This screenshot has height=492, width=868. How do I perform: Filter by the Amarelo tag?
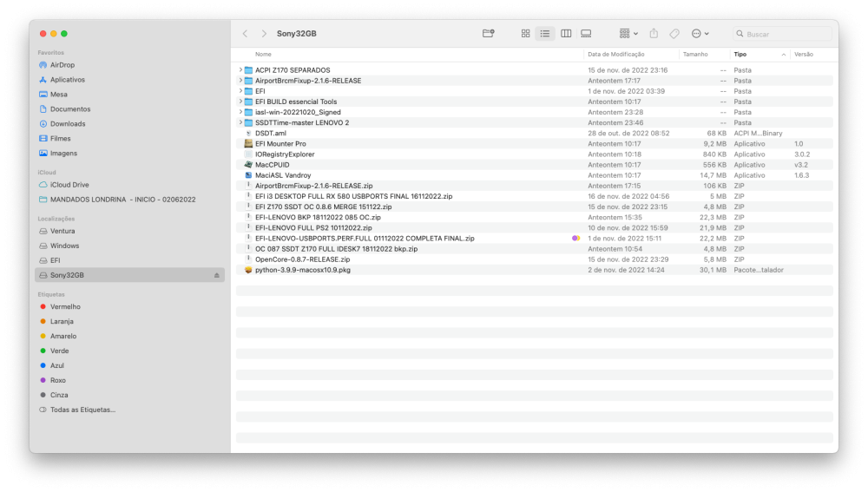[x=63, y=336]
